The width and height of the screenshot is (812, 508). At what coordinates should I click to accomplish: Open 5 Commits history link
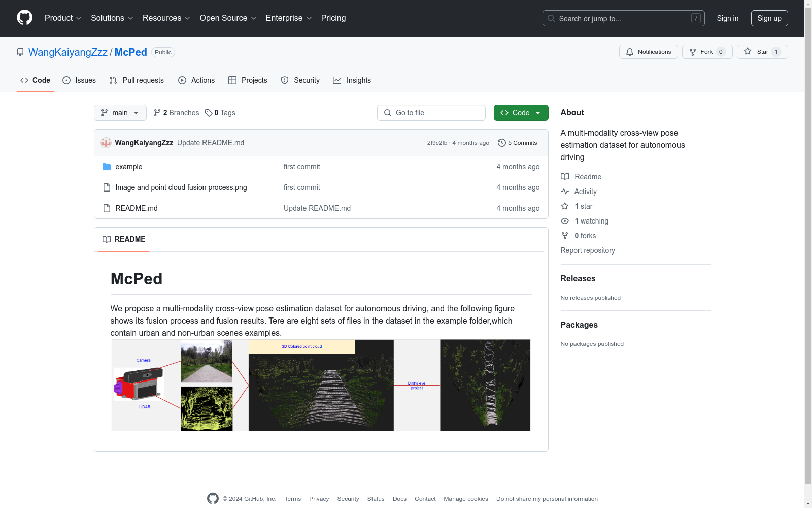click(518, 143)
